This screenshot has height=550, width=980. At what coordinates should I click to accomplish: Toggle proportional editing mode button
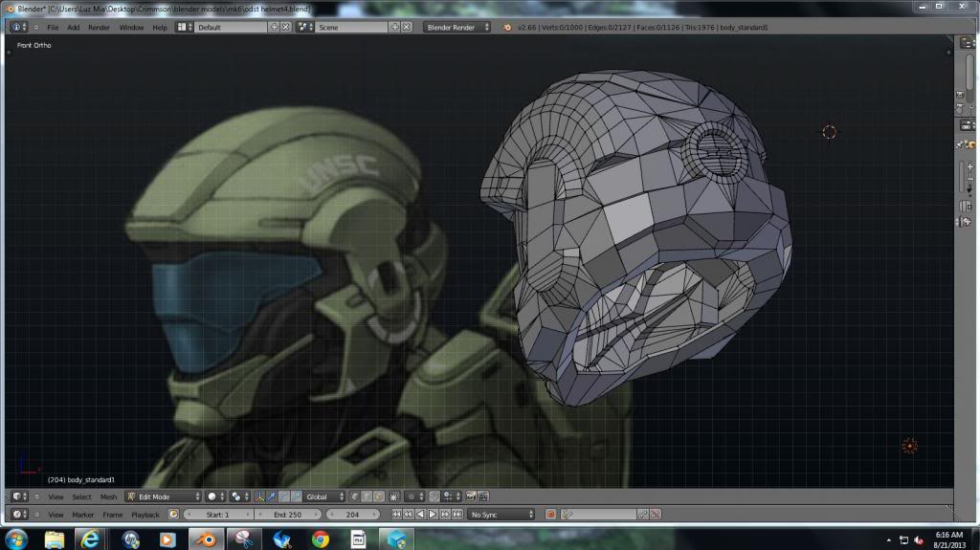(x=413, y=496)
